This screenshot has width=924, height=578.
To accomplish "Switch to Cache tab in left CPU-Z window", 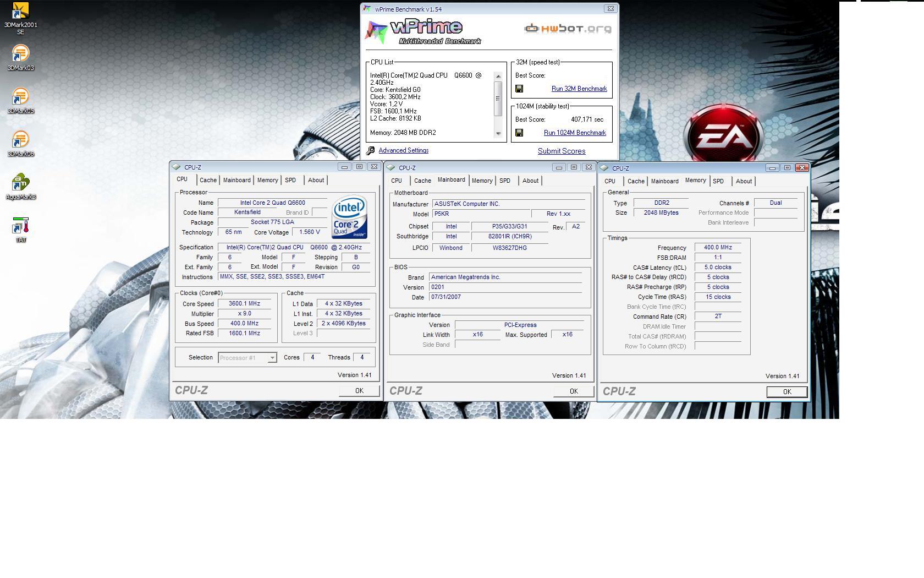I will click(208, 180).
